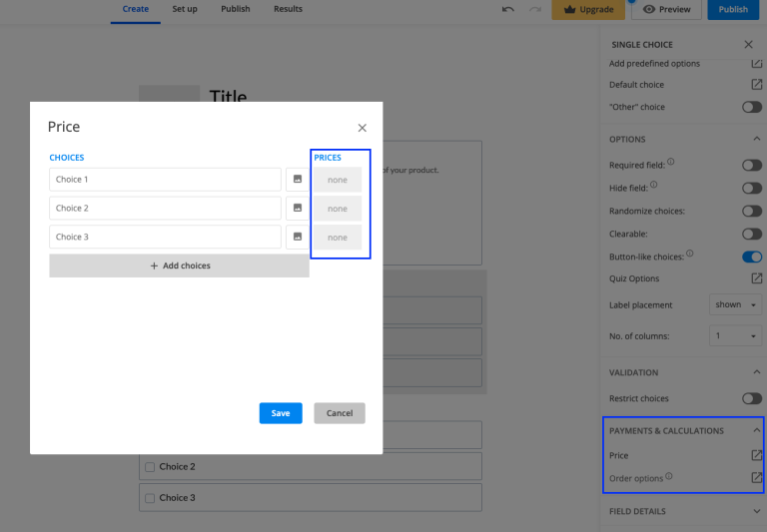Click the undo arrow icon
This screenshot has width=767, height=532.
(x=507, y=9)
